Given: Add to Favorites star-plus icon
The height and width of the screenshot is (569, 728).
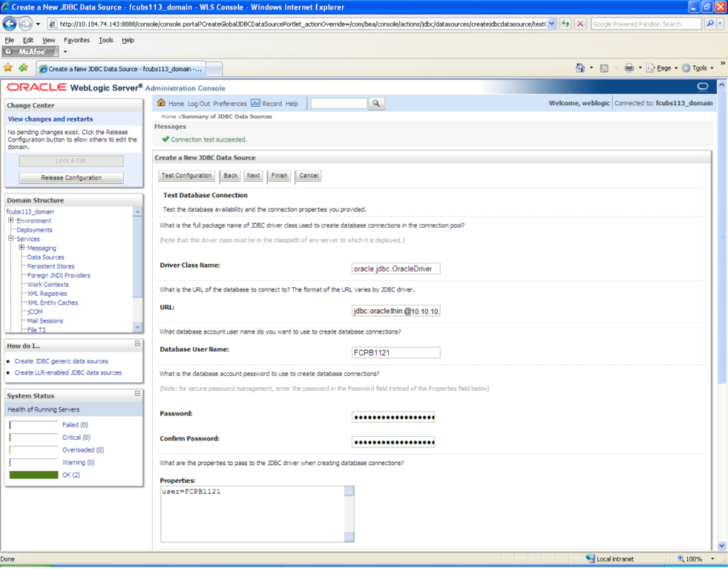Looking at the screenshot, I should point(23,68).
